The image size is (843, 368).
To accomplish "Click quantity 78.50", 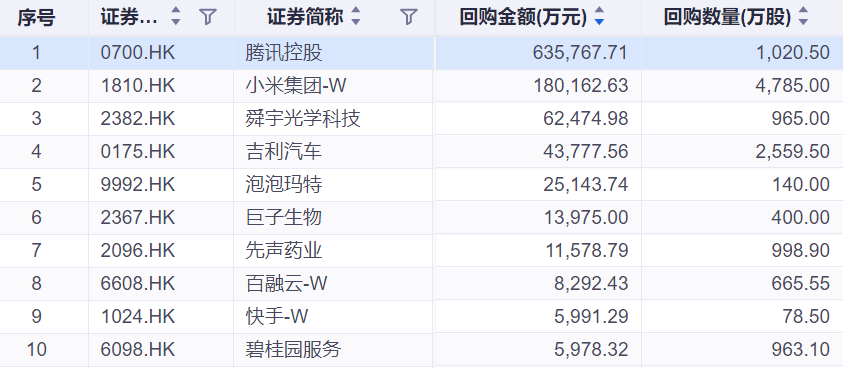I will pos(806,316).
